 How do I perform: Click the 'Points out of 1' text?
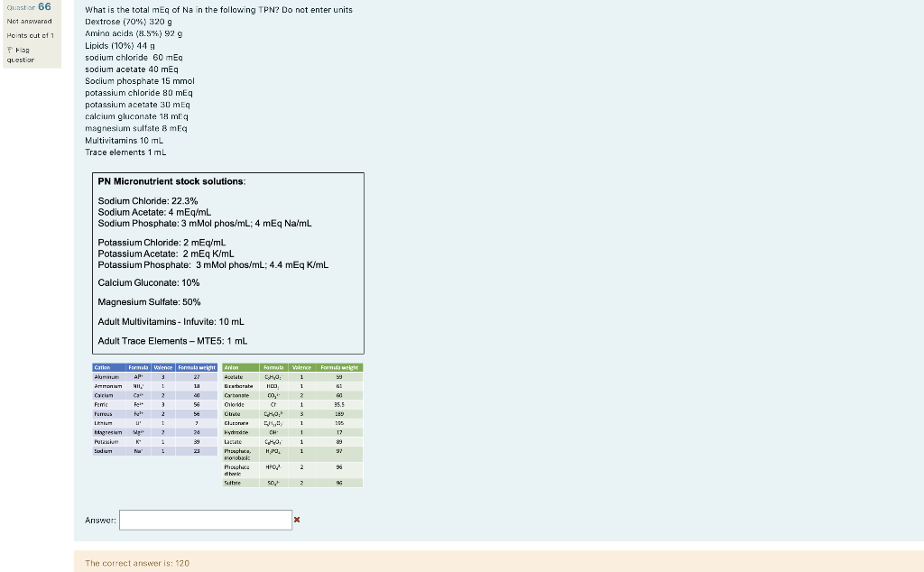click(x=30, y=35)
